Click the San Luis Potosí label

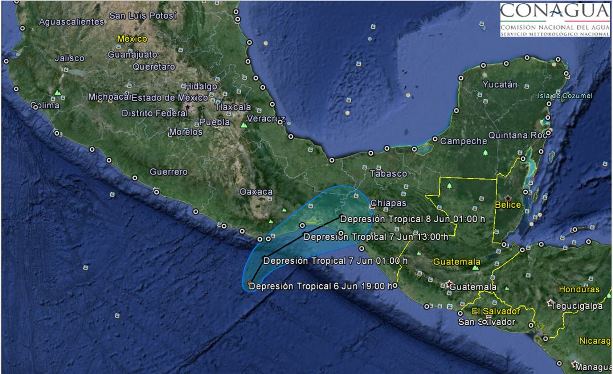pos(143,16)
